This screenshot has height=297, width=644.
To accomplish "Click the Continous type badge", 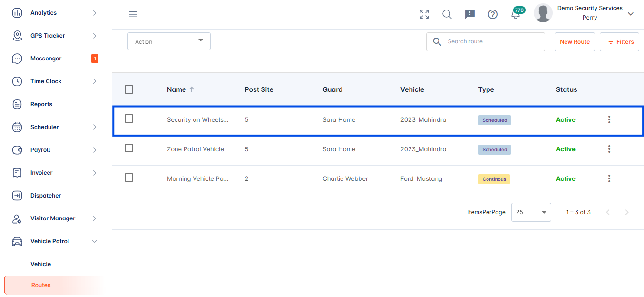I will coord(494,179).
